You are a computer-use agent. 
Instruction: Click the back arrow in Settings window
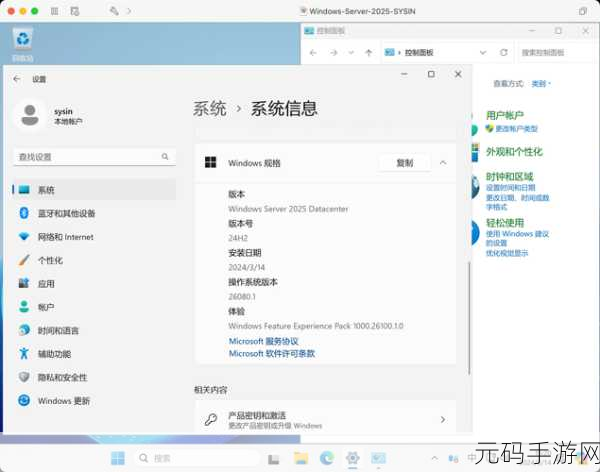16,79
